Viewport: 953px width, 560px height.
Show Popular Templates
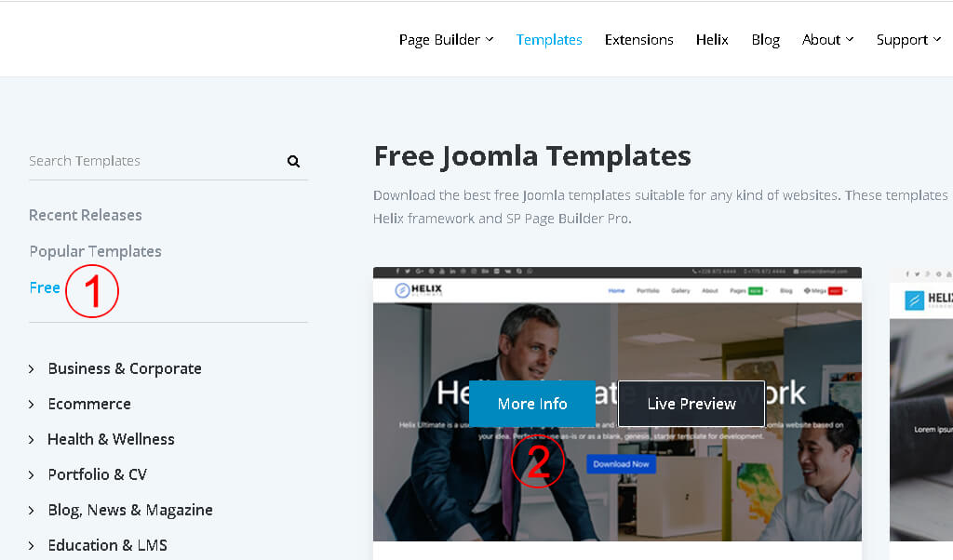96,251
